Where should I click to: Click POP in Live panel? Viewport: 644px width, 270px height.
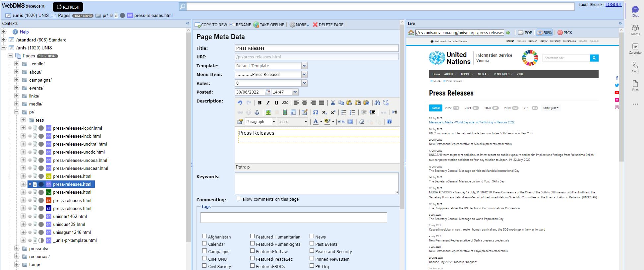click(525, 33)
